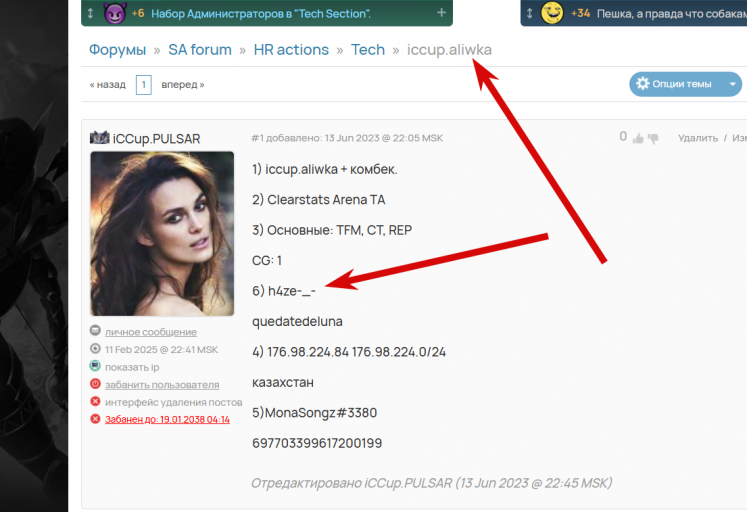The image size is (747, 512).
Task: Click the iccup.aliwka breadcrumb title
Action: tap(449, 50)
